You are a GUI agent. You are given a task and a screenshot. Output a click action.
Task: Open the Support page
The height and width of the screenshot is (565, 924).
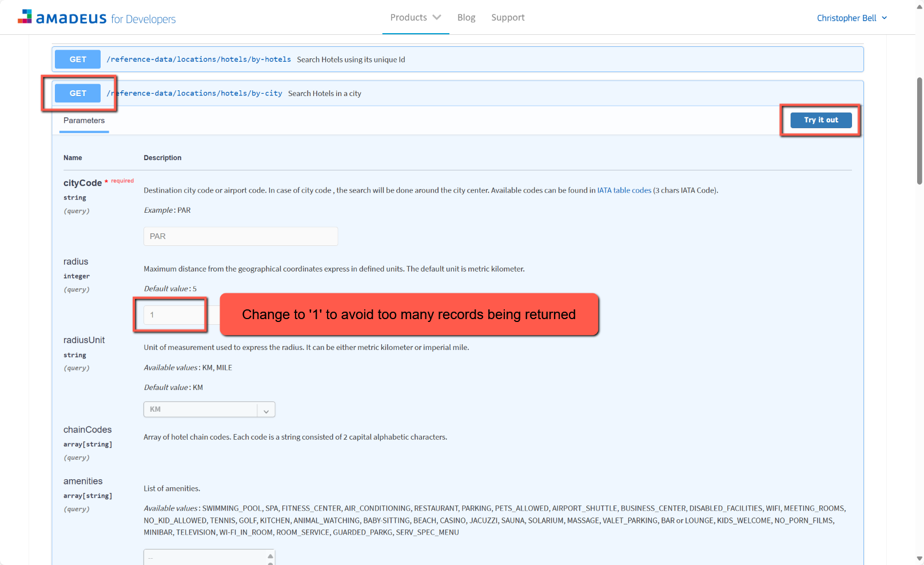508,18
